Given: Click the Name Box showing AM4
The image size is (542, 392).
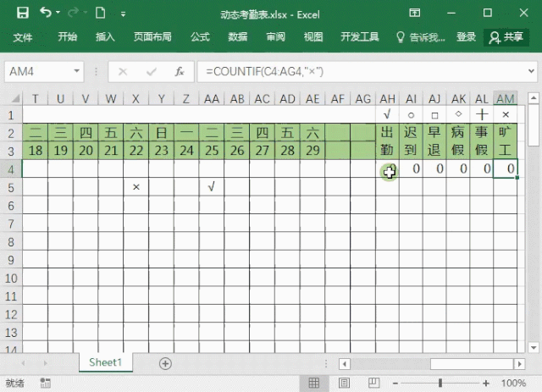Looking at the screenshot, I should pyautogui.click(x=39, y=72).
